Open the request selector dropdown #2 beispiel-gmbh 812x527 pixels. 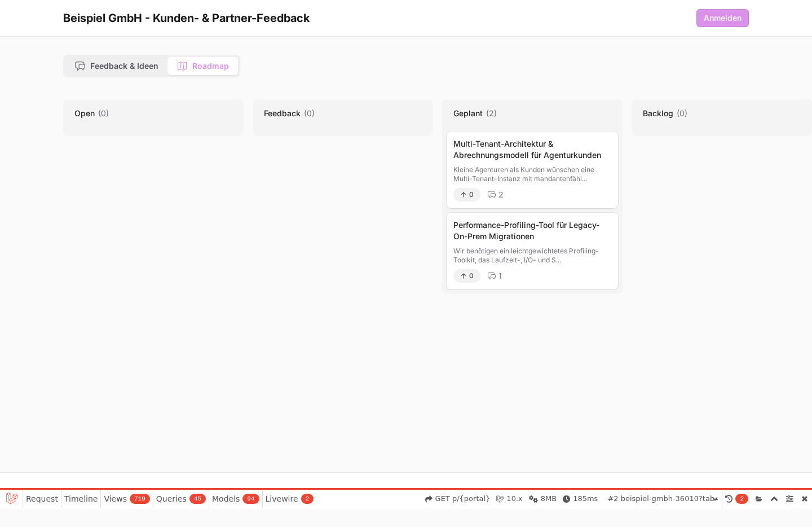point(663,499)
